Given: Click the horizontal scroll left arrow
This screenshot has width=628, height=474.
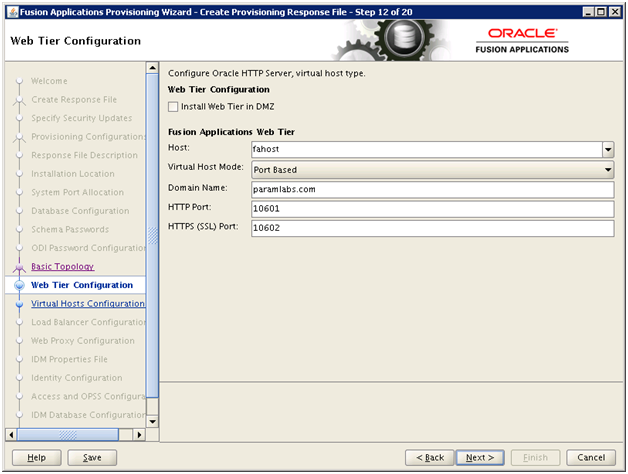Looking at the screenshot, I should coord(11,434).
